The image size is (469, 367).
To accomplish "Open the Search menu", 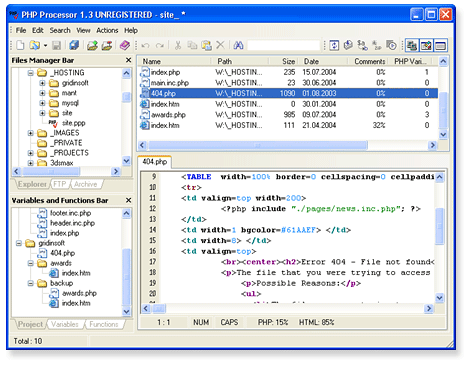I will pos(60,30).
